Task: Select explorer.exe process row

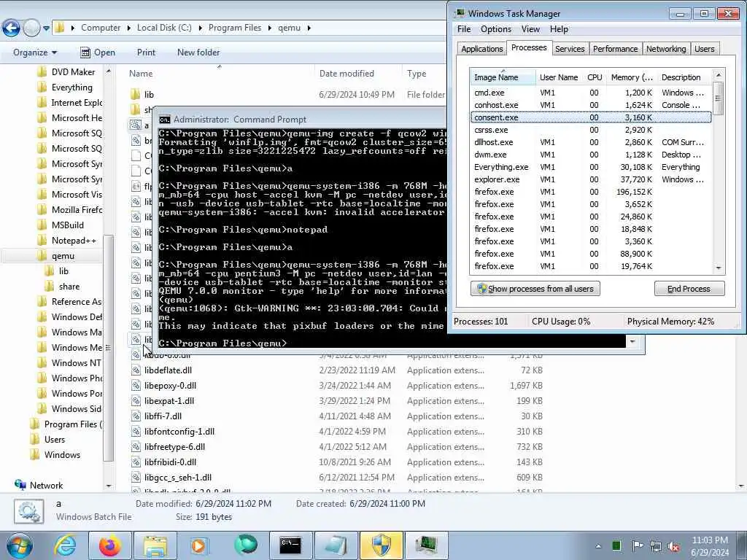Action: pos(591,179)
